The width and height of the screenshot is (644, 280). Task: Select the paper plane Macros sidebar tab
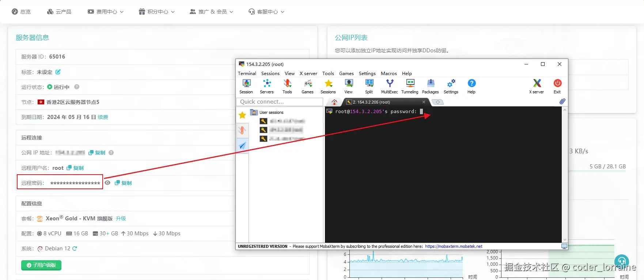[x=242, y=146]
